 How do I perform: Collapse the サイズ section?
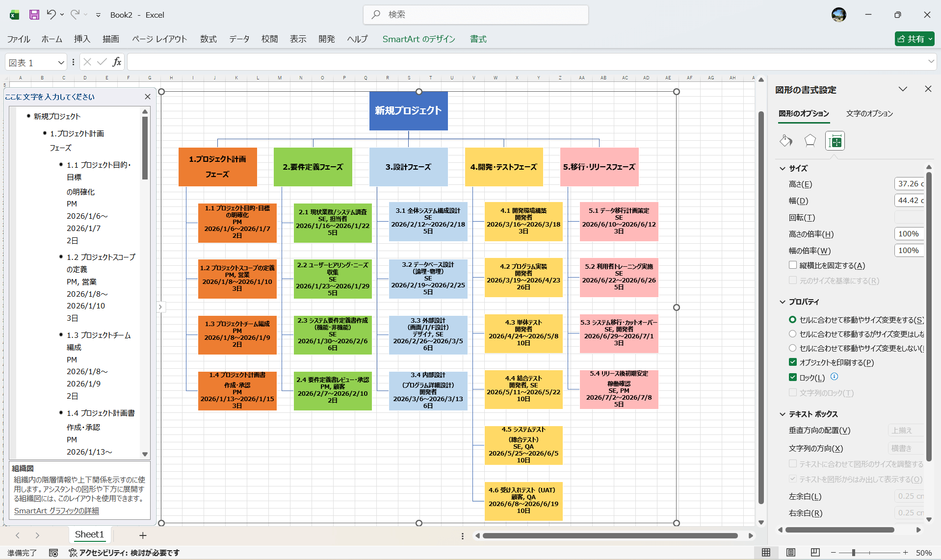(x=783, y=168)
